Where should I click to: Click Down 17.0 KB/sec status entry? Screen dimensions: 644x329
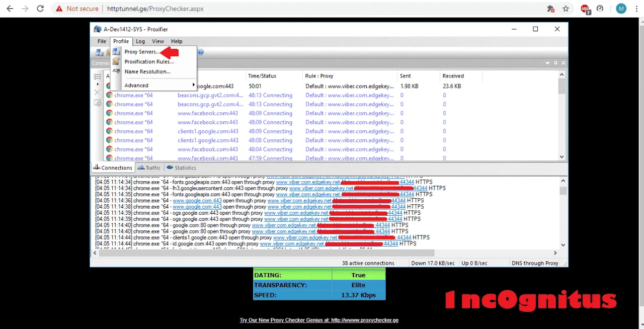click(433, 263)
